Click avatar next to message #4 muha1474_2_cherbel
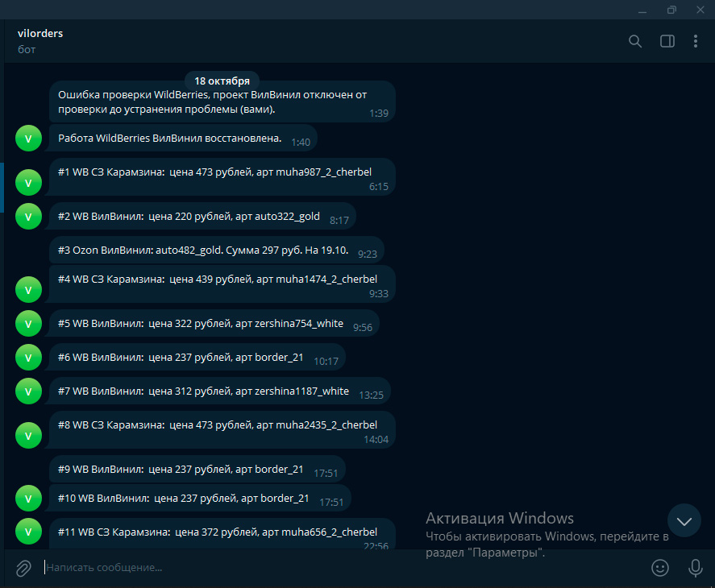The image size is (715, 588). 29,289
